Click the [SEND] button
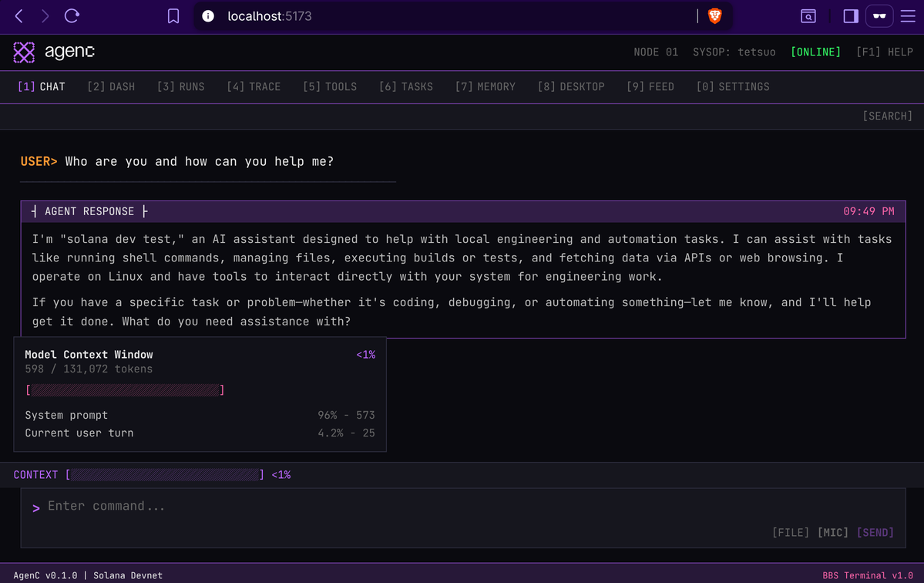The height and width of the screenshot is (583, 924). [x=875, y=533]
